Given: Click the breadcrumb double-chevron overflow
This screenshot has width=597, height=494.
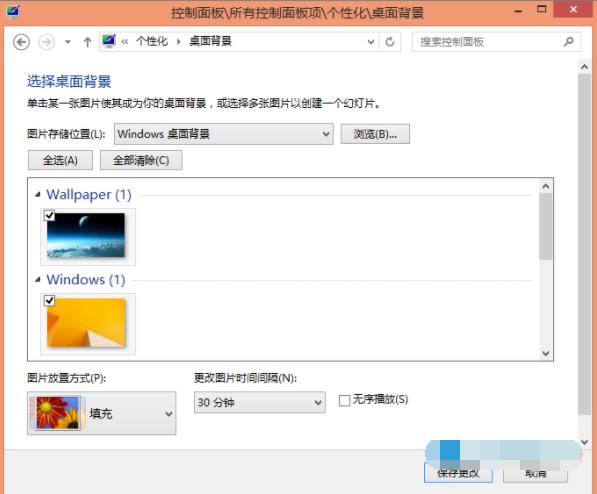Looking at the screenshot, I should point(125,42).
